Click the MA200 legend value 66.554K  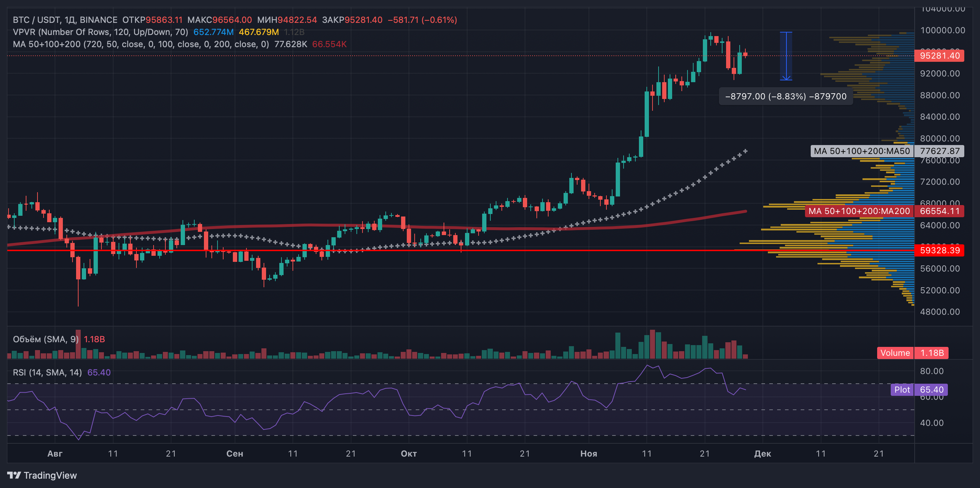(x=329, y=44)
